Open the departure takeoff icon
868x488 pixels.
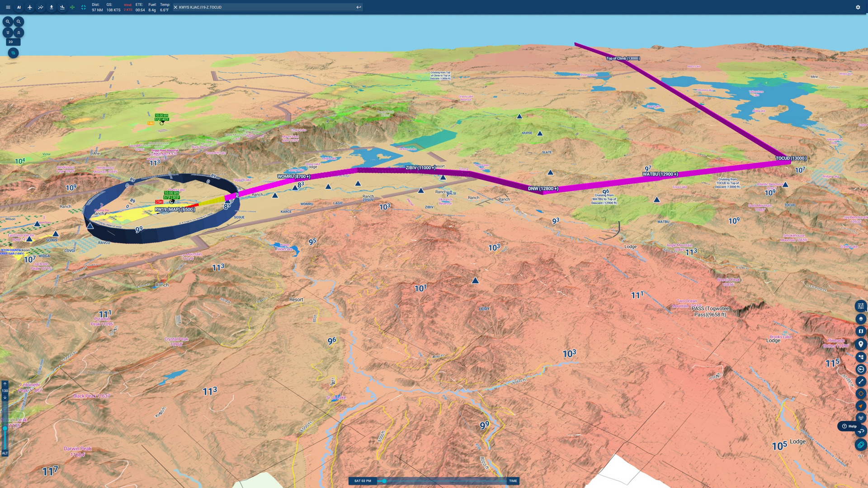coord(52,7)
